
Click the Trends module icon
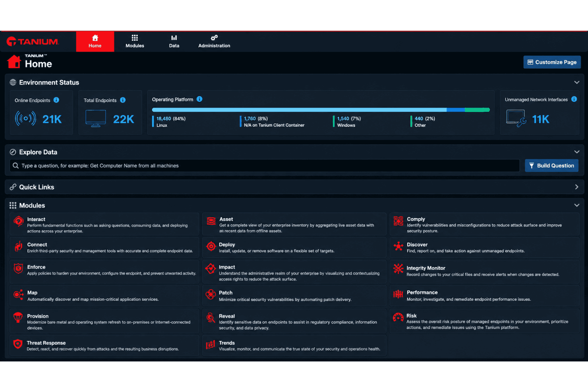pos(211,344)
